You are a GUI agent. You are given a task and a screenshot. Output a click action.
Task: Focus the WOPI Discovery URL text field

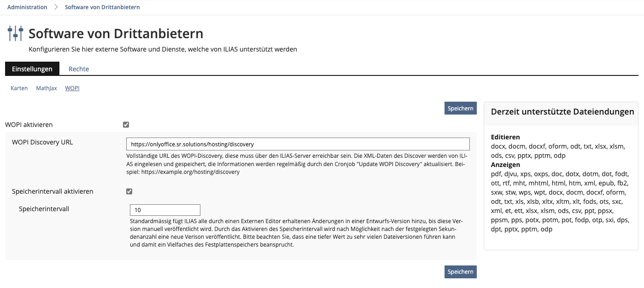click(298, 144)
